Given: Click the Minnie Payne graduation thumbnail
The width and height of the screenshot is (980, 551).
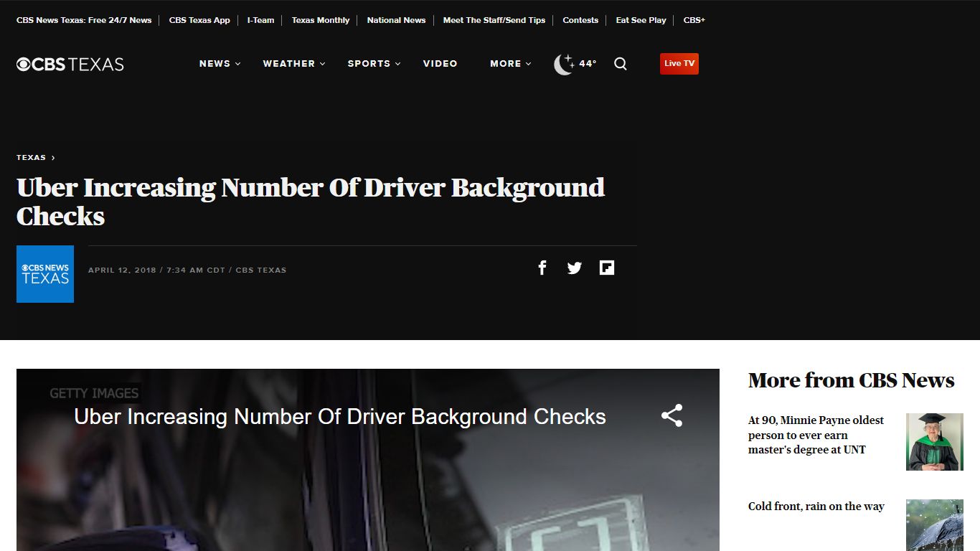Looking at the screenshot, I should (935, 442).
